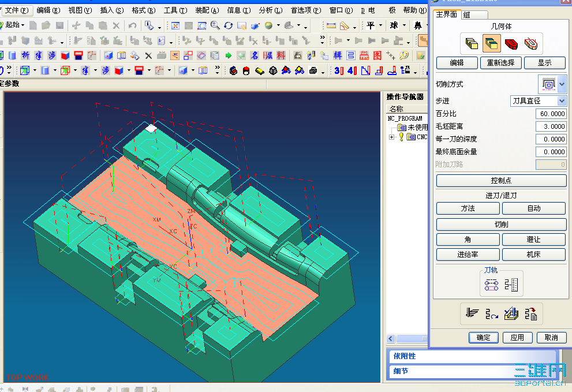Click the 百分比 value field 60.0000

551,114
